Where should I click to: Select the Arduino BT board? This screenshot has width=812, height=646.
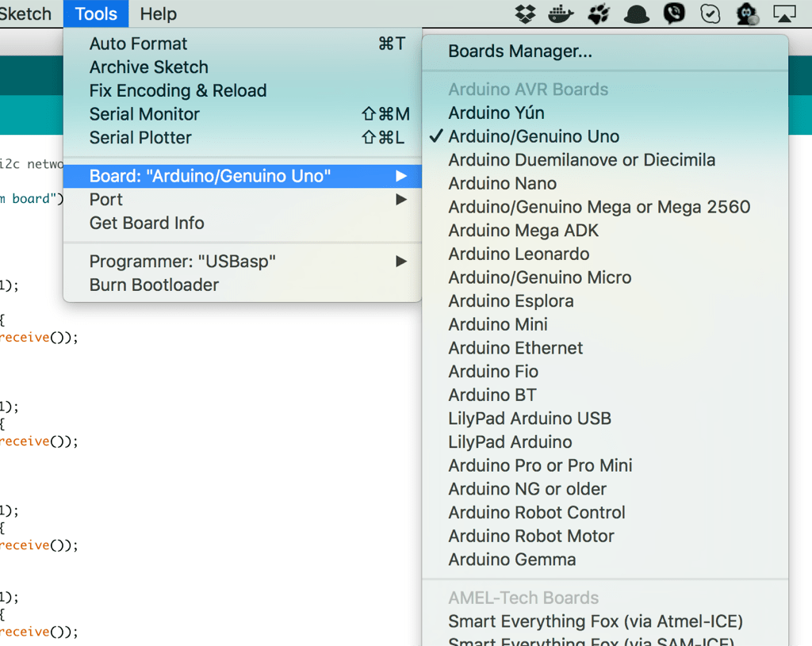(x=605, y=395)
